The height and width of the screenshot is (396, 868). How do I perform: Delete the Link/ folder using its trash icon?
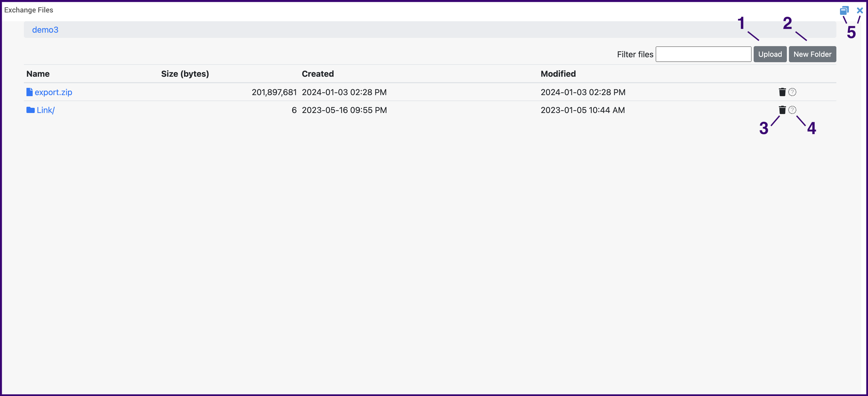[782, 110]
